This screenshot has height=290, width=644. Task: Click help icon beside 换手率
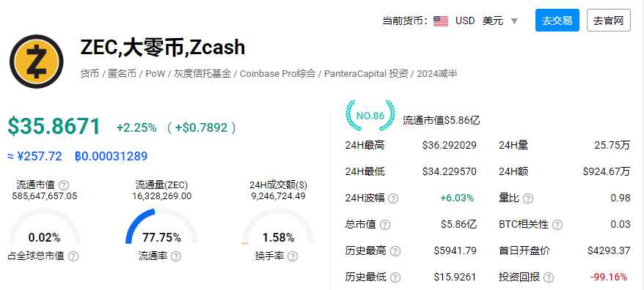click(x=293, y=256)
